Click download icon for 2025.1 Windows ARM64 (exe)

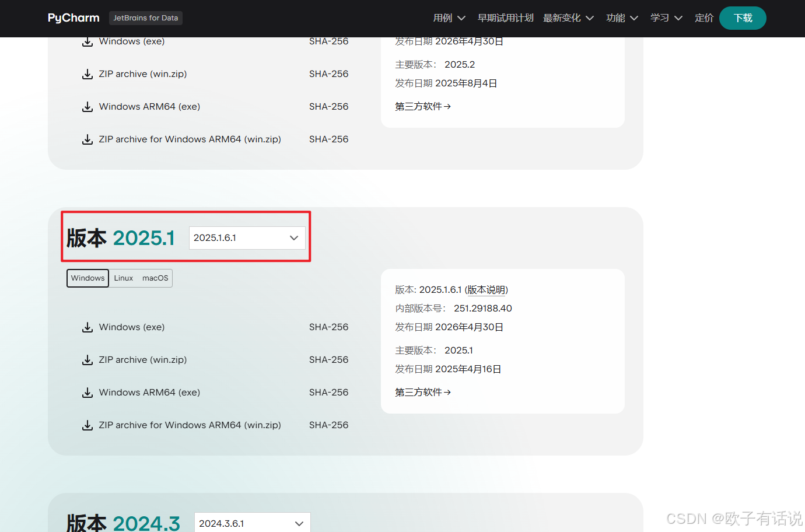pyautogui.click(x=87, y=393)
